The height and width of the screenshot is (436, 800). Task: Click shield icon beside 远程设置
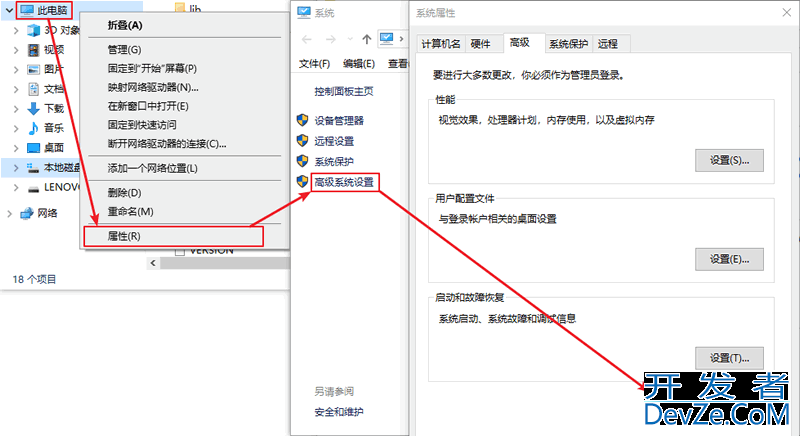tap(303, 140)
